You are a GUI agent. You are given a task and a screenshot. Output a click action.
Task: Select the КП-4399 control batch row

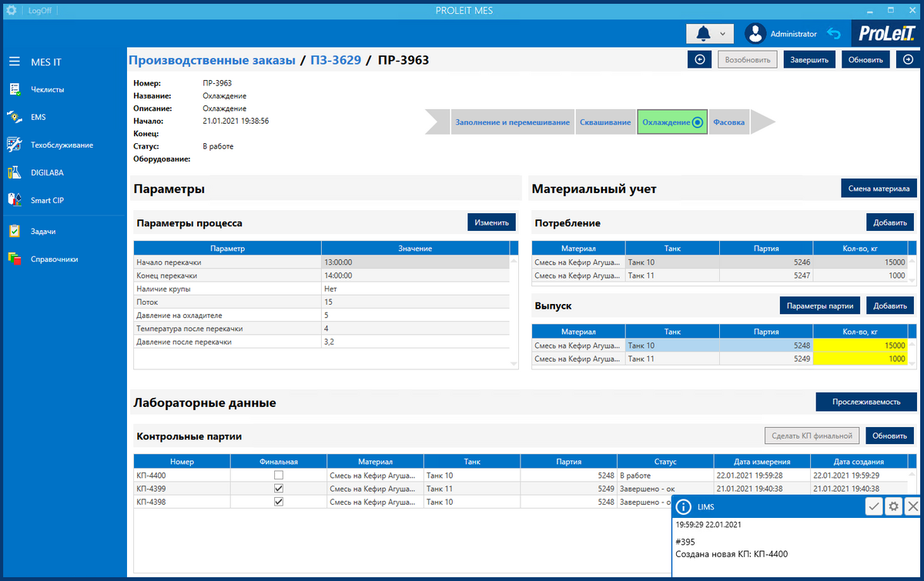tap(520, 489)
